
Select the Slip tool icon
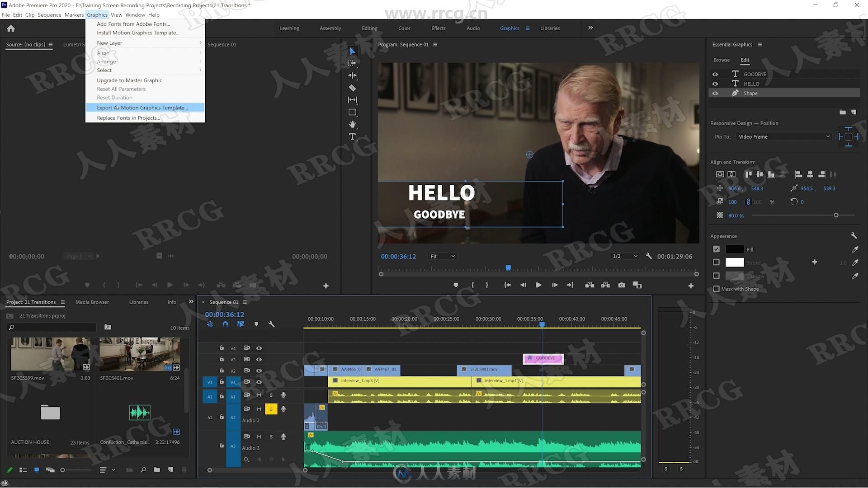coord(352,99)
